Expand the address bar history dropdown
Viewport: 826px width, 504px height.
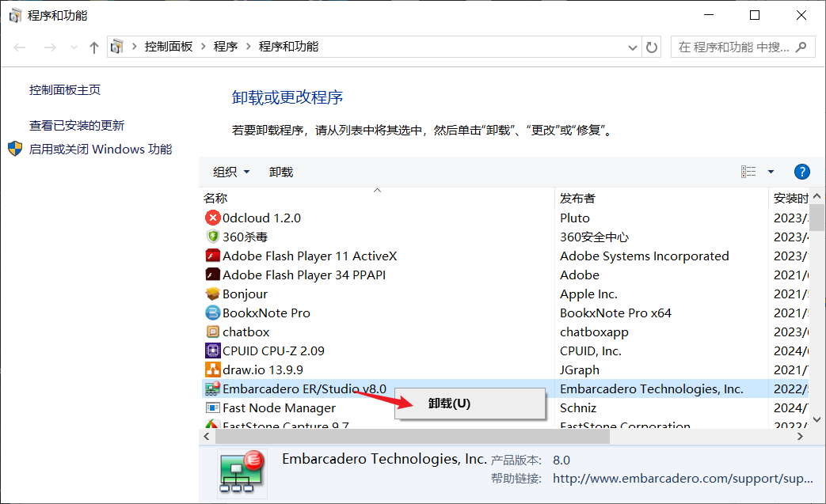(x=633, y=47)
